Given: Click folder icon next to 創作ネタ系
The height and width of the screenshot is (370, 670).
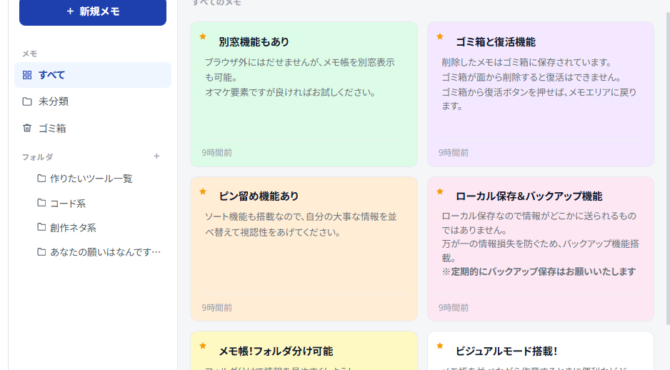Looking at the screenshot, I should 41,227.
